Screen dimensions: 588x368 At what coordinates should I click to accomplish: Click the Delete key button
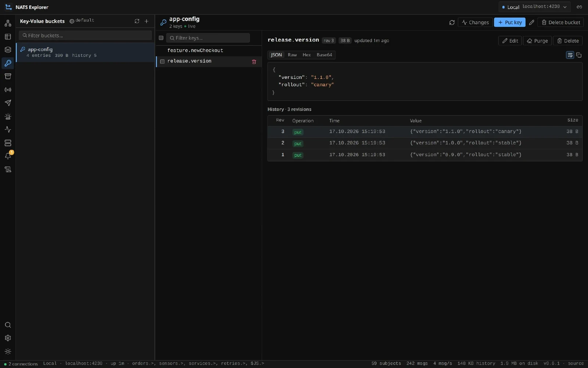[x=568, y=41]
